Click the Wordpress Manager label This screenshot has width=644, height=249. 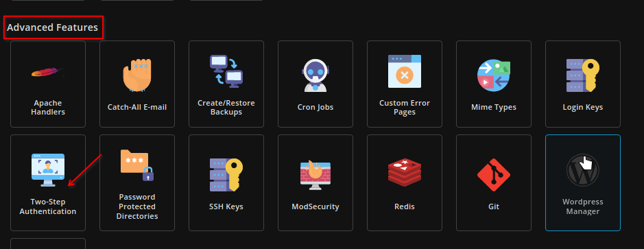pos(583,206)
